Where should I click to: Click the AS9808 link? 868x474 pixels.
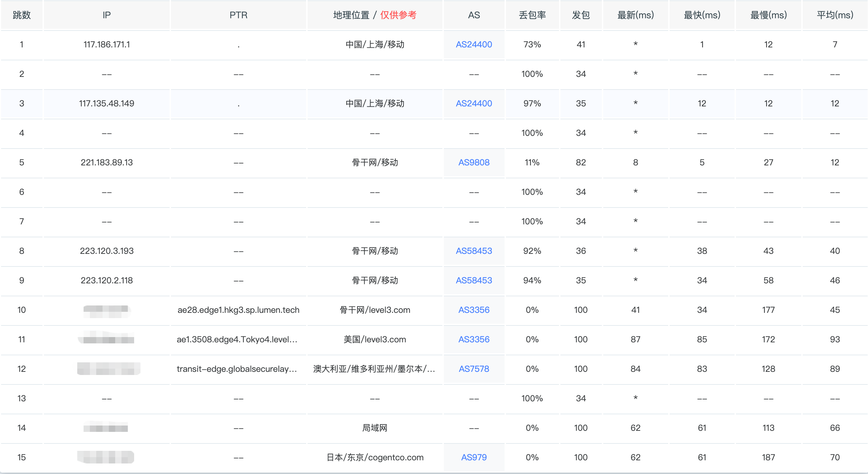[474, 163]
